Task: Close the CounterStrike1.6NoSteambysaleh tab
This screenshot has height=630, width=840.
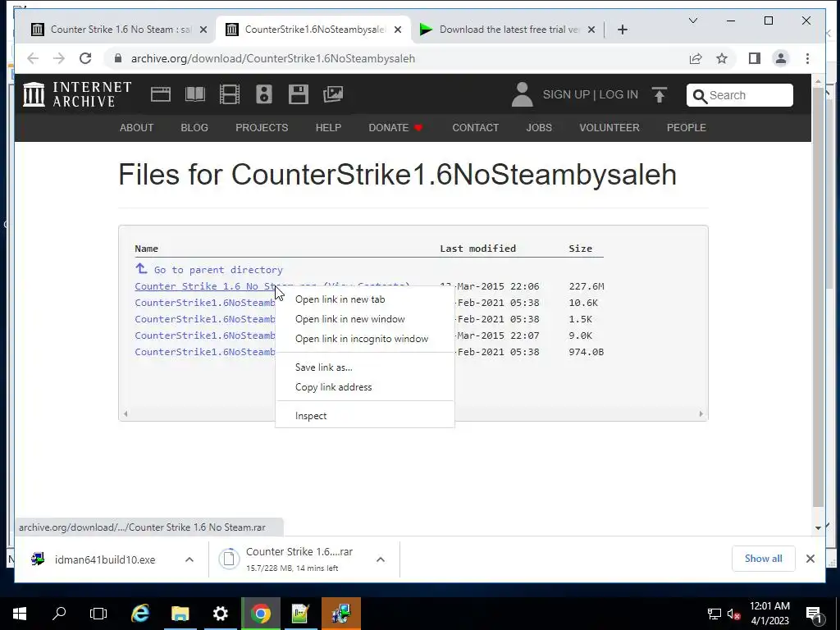Action: pyautogui.click(x=398, y=30)
